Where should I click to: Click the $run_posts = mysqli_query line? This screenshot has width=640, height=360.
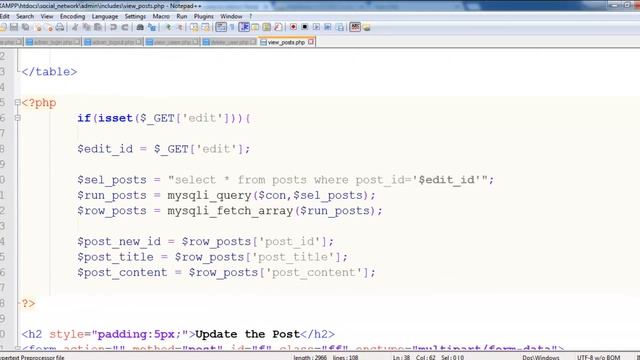point(227,196)
